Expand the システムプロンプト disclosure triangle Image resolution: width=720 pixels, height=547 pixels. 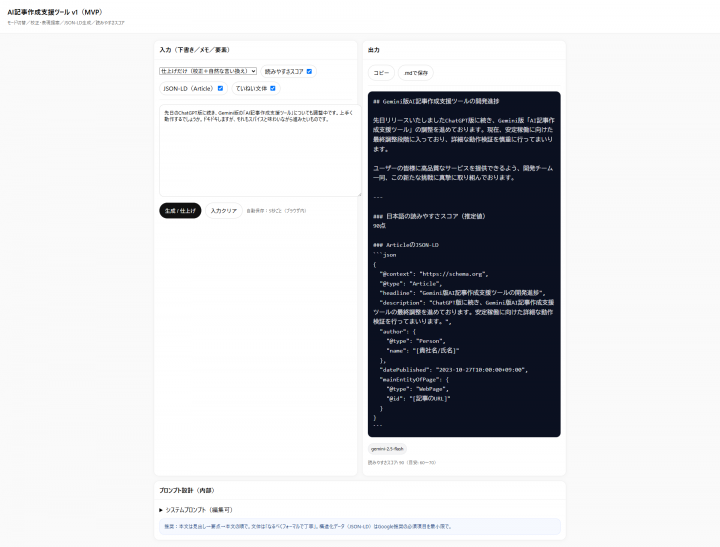coord(161,510)
